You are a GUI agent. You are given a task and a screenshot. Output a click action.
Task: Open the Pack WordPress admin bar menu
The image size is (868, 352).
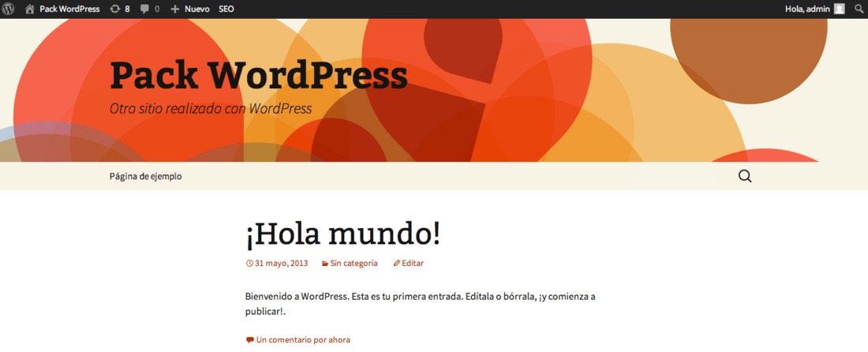(69, 9)
